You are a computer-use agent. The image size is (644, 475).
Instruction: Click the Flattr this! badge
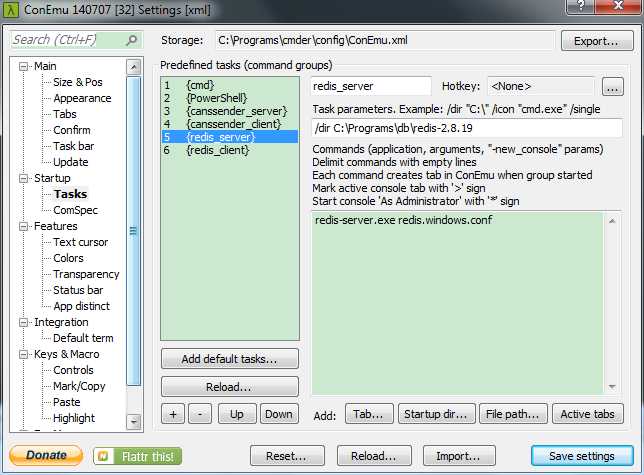pos(138,456)
